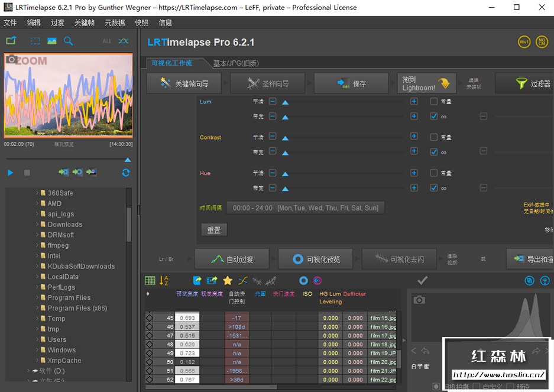Click the 自动过渡 button
554x392 pixels.
click(232, 259)
